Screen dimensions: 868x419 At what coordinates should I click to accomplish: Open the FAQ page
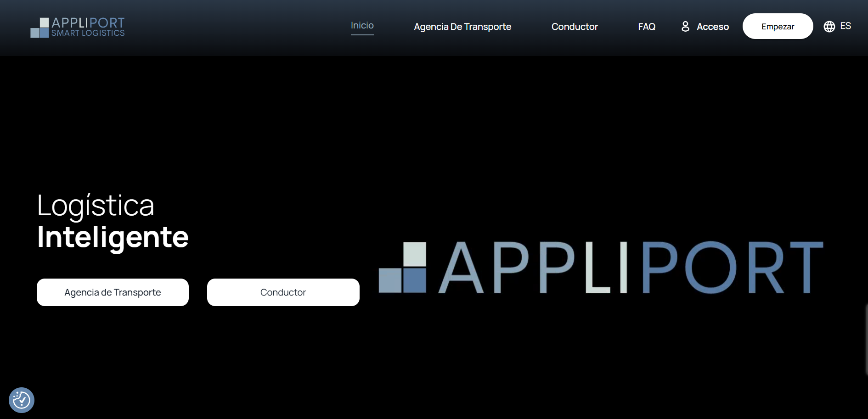click(647, 27)
